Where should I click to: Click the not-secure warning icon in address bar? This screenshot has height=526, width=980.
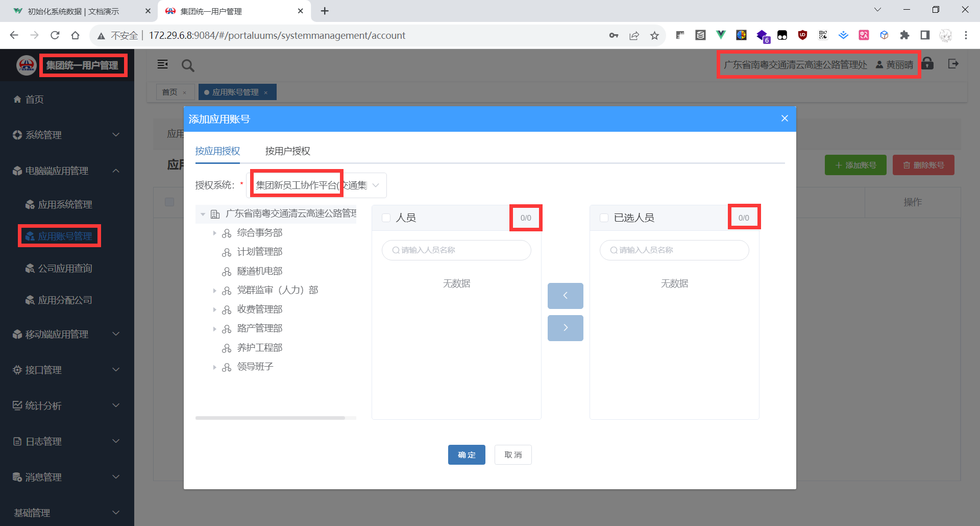point(101,35)
